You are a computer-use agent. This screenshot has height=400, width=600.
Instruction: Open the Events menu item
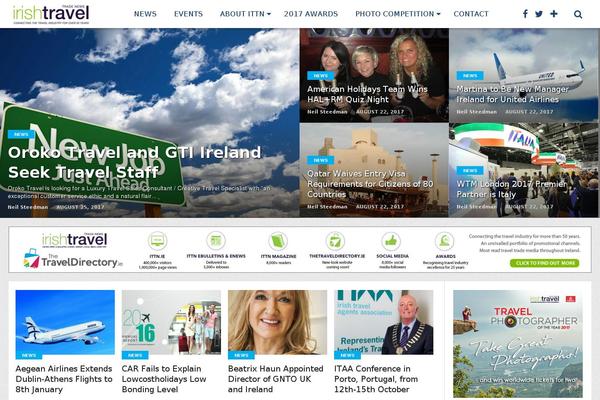pyautogui.click(x=188, y=14)
